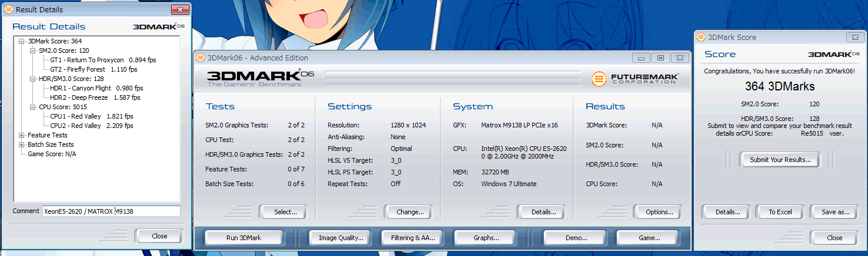The image size is (868, 256).
Task: Open Filtering & AA settings
Action: click(x=413, y=238)
